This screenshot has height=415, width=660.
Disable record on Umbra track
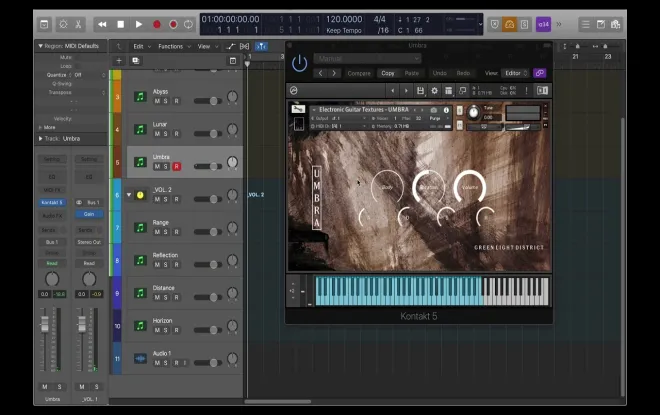click(x=176, y=167)
